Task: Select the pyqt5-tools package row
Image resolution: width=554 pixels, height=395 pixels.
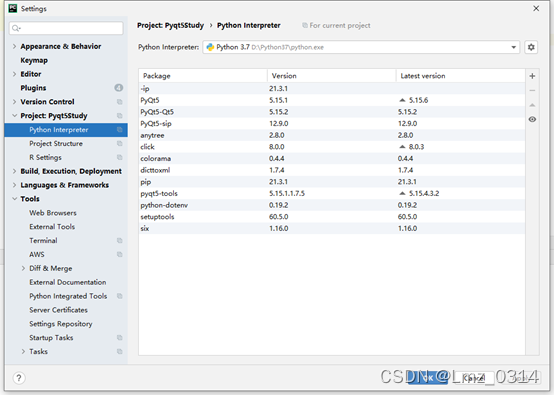Action: click(332, 193)
